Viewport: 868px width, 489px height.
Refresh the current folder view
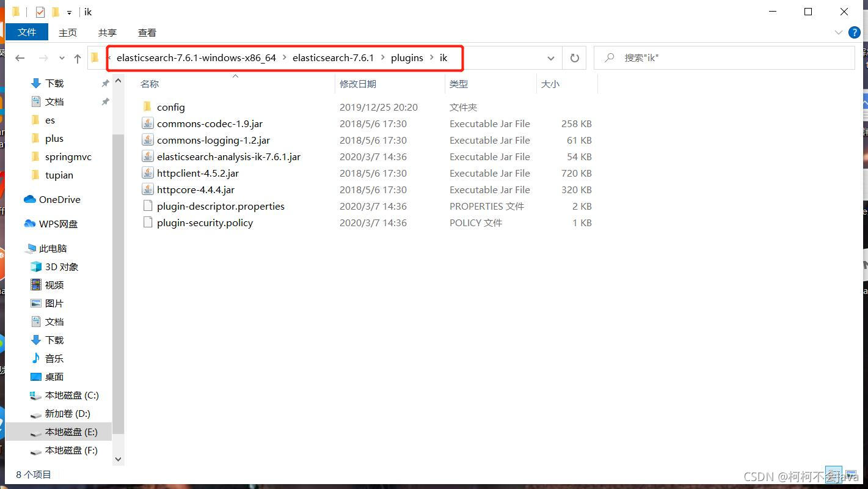[x=574, y=58]
